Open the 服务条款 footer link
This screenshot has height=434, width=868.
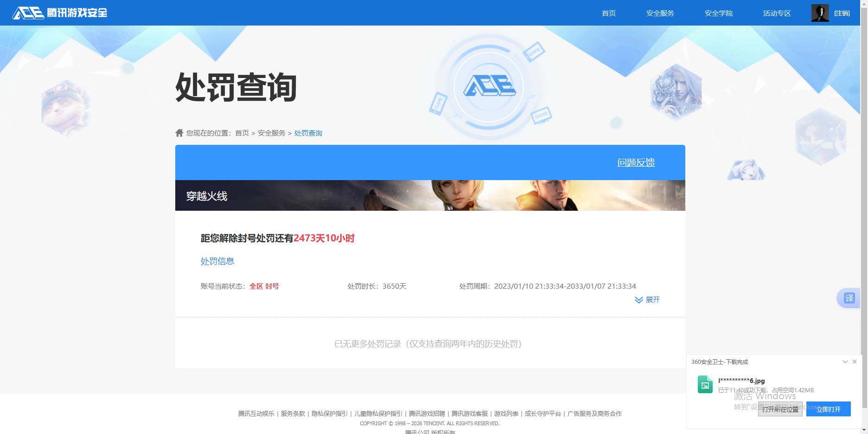(x=292, y=413)
